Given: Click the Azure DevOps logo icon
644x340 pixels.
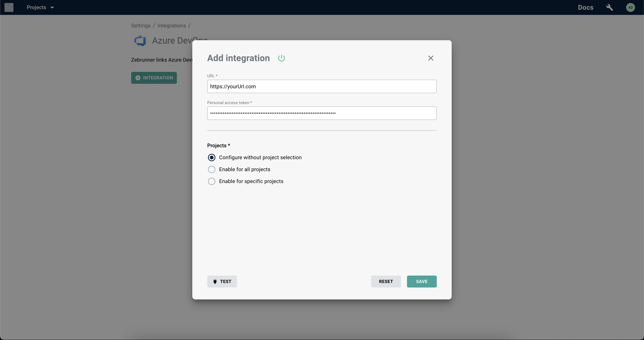Looking at the screenshot, I should [x=140, y=41].
